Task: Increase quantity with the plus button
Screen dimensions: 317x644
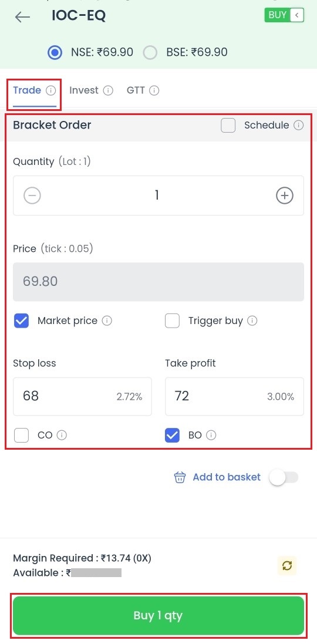Action: [285, 195]
